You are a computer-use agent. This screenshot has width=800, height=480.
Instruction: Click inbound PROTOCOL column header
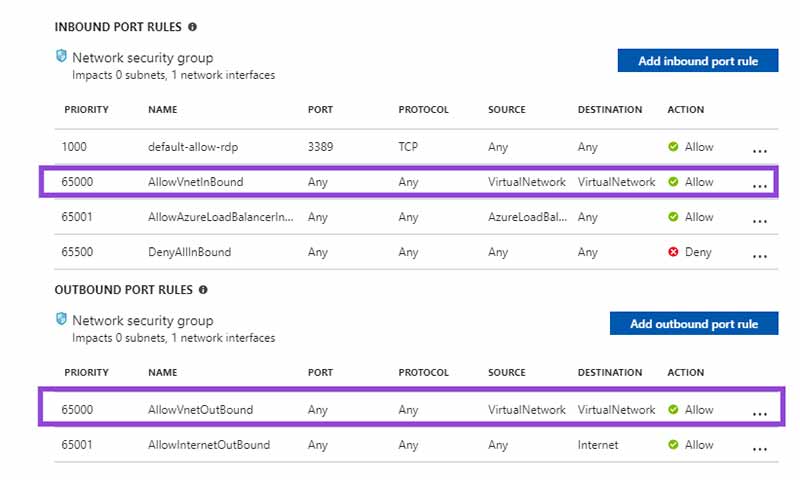pyautogui.click(x=423, y=110)
